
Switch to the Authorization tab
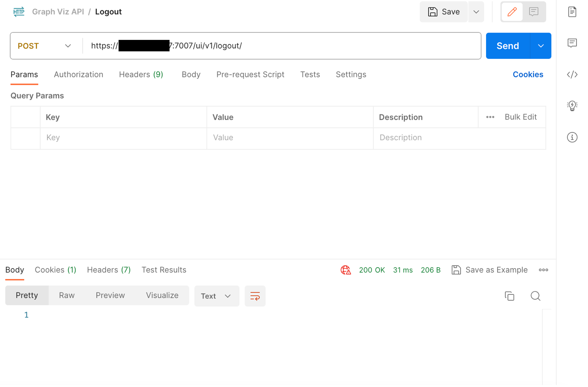[x=78, y=74]
